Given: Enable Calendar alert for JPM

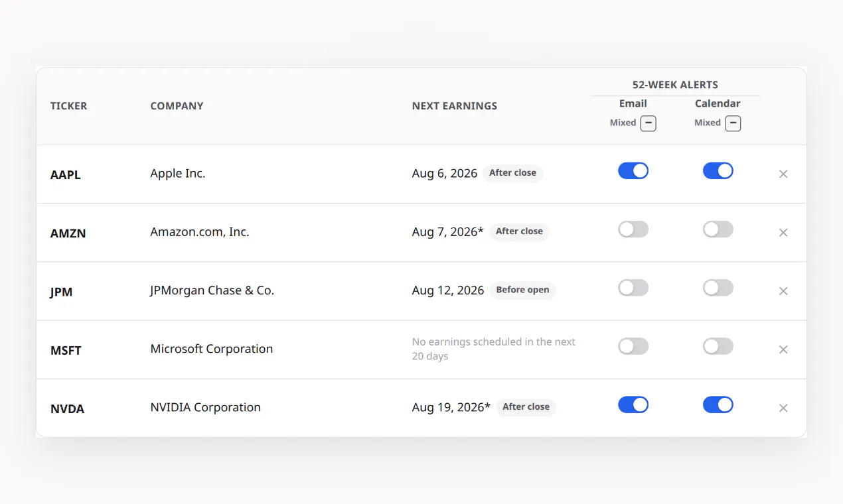Looking at the screenshot, I should (718, 288).
